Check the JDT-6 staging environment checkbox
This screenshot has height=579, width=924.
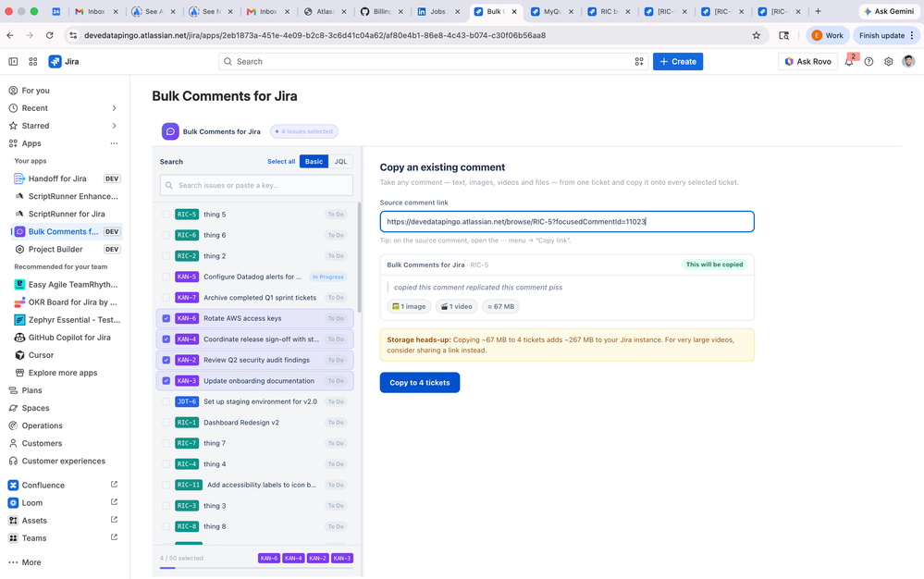point(166,401)
